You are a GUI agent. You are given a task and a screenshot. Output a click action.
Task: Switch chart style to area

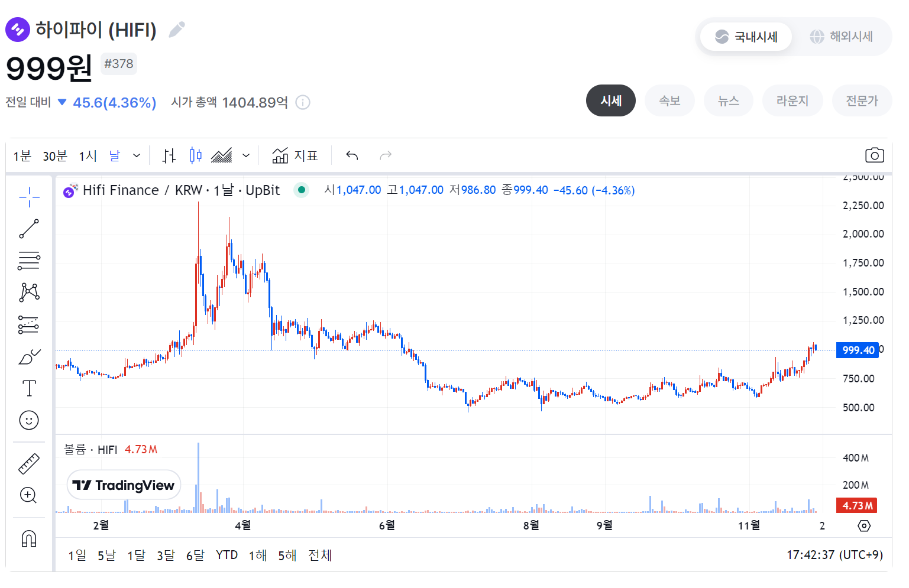pos(222,155)
